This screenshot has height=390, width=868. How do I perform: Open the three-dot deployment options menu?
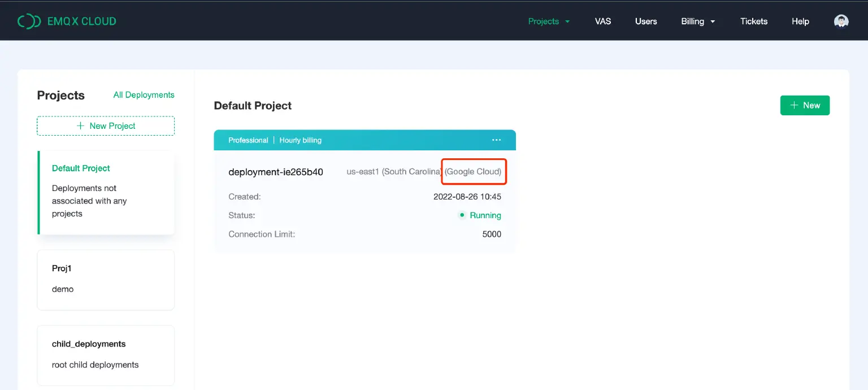point(496,140)
